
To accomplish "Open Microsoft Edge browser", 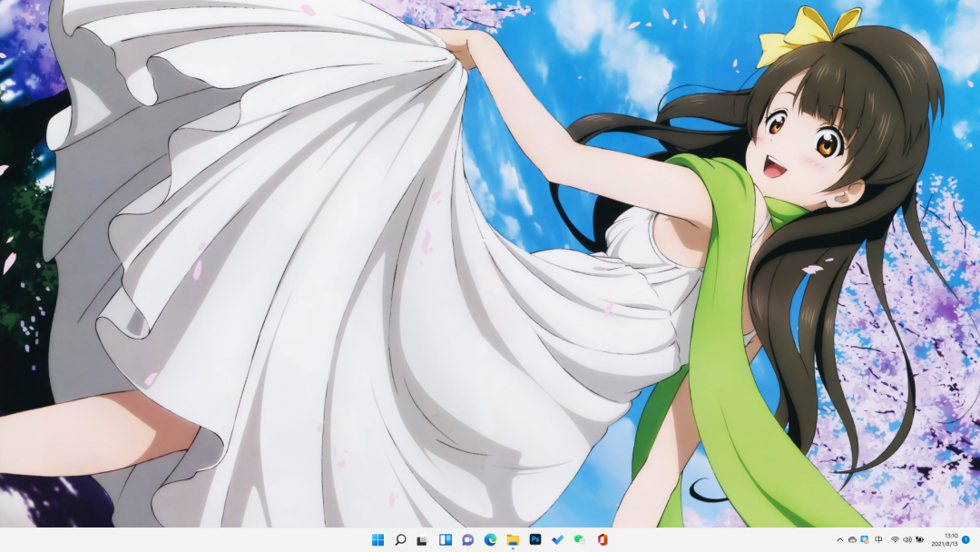I will (490, 540).
